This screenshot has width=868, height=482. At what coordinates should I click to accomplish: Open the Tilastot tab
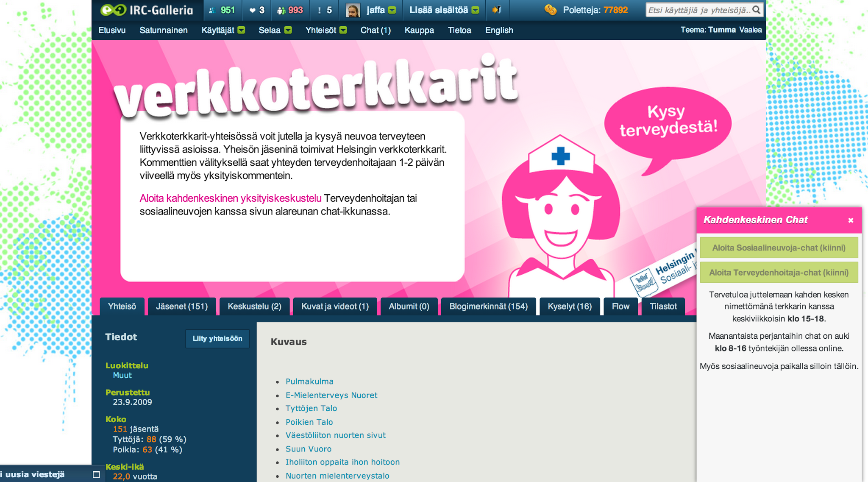[x=663, y=306]
